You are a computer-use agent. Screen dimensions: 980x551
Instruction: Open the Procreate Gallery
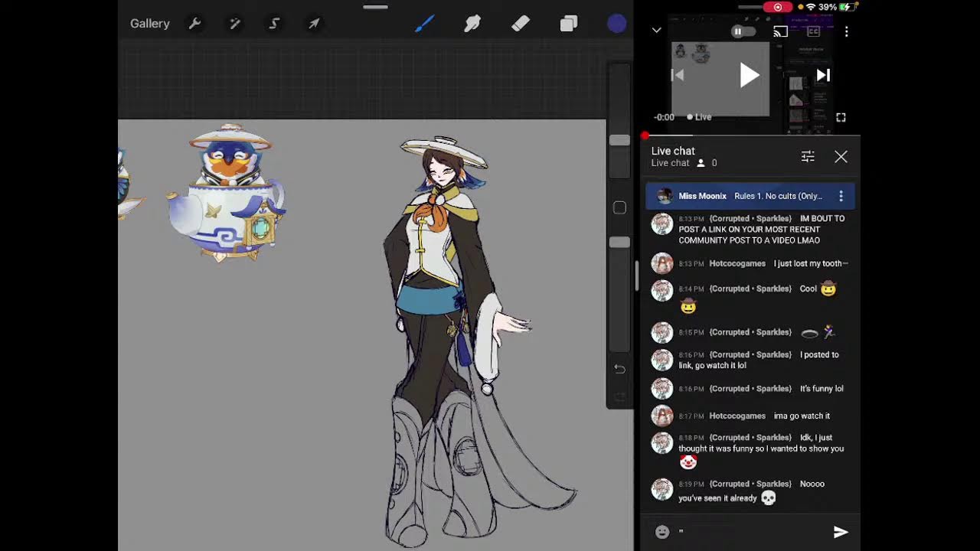click(x=150, y=24)
